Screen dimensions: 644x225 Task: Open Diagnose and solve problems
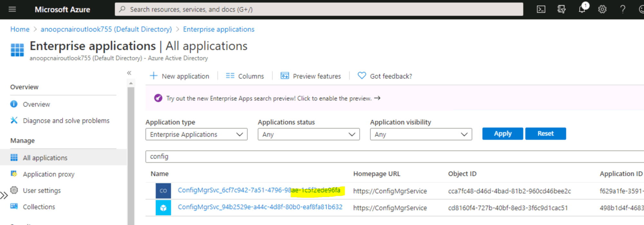click(x=66, y=121)
